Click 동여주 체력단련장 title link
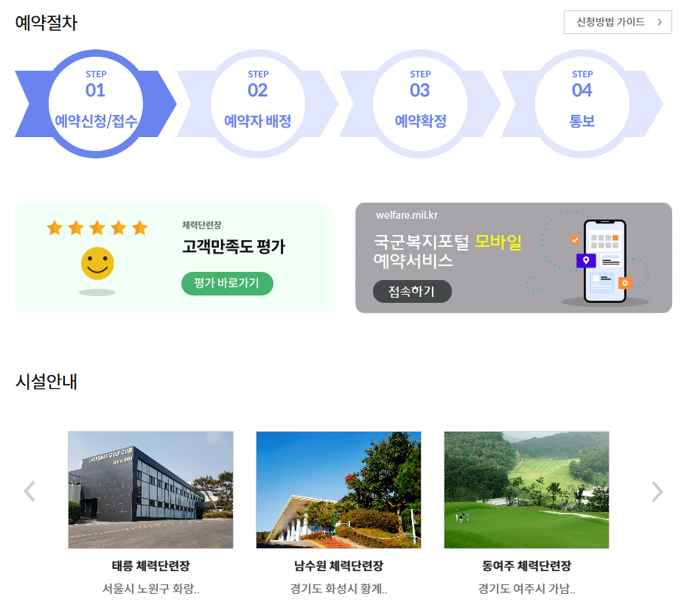698x616 pixels. pyautogui.click(x=526, y=566)
